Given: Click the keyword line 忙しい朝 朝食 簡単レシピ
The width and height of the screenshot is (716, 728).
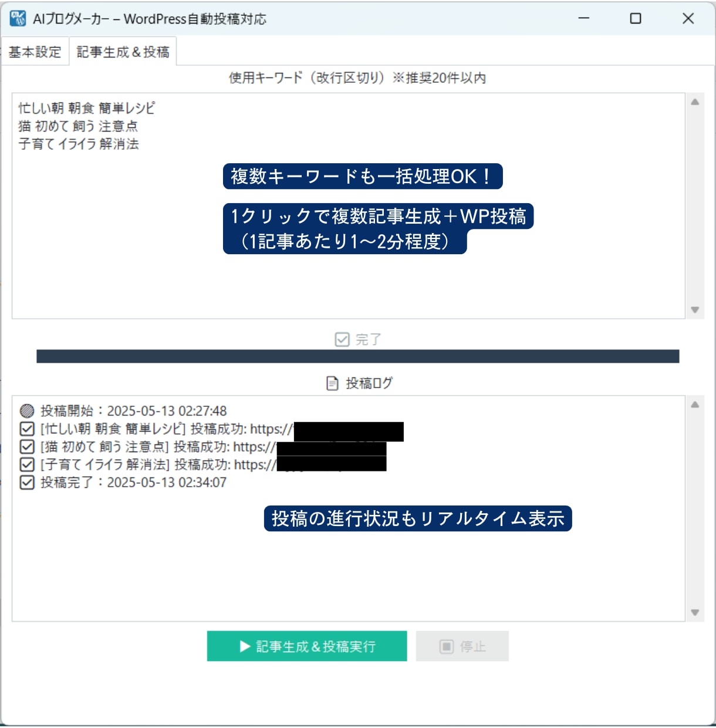Looking at the screenshot, I should coord(87,108).
